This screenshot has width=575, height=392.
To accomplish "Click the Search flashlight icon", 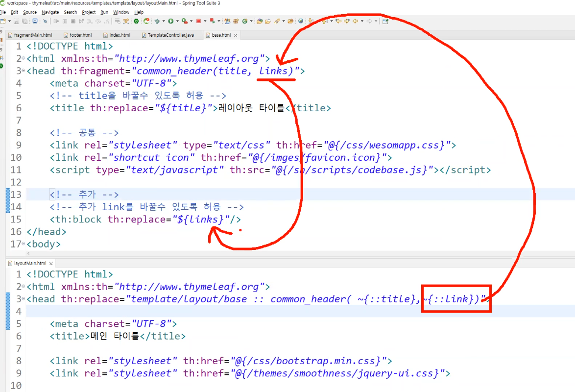I will tap(277, 21).
